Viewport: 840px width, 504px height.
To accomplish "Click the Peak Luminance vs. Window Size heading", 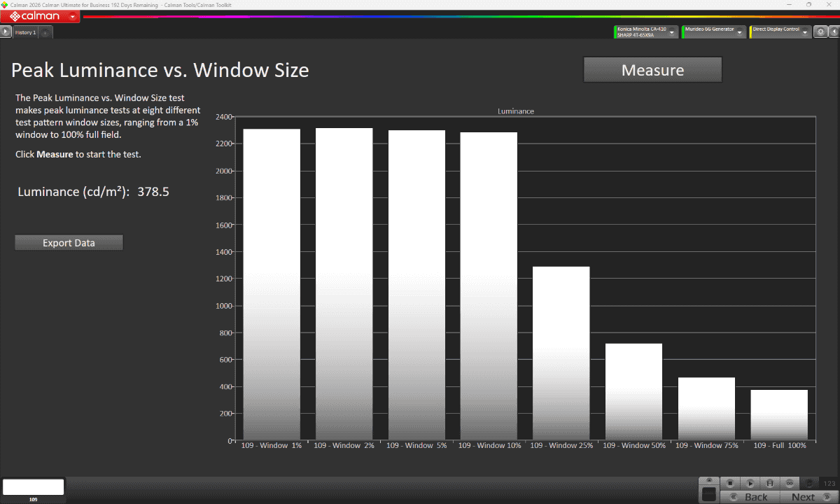I will click(x=160, y=70).
